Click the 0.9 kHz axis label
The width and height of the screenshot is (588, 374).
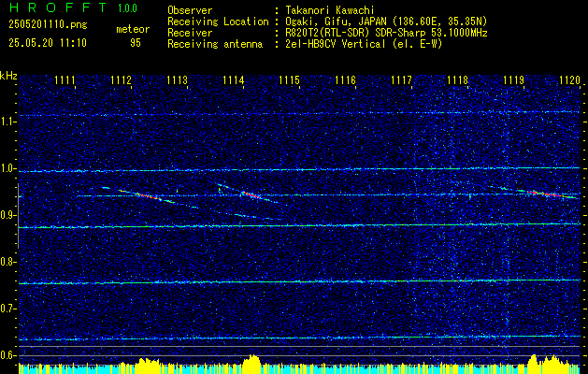7,215
